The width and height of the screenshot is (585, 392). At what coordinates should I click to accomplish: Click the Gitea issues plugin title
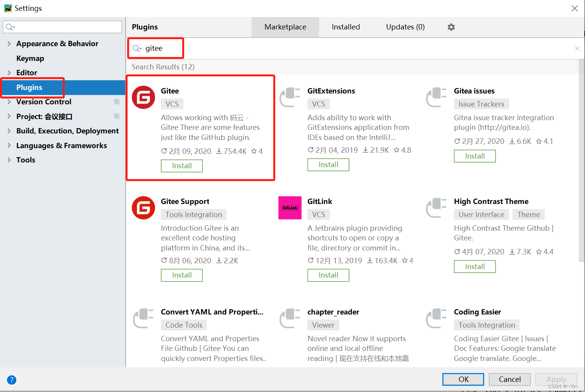click(x=474, y=91)
